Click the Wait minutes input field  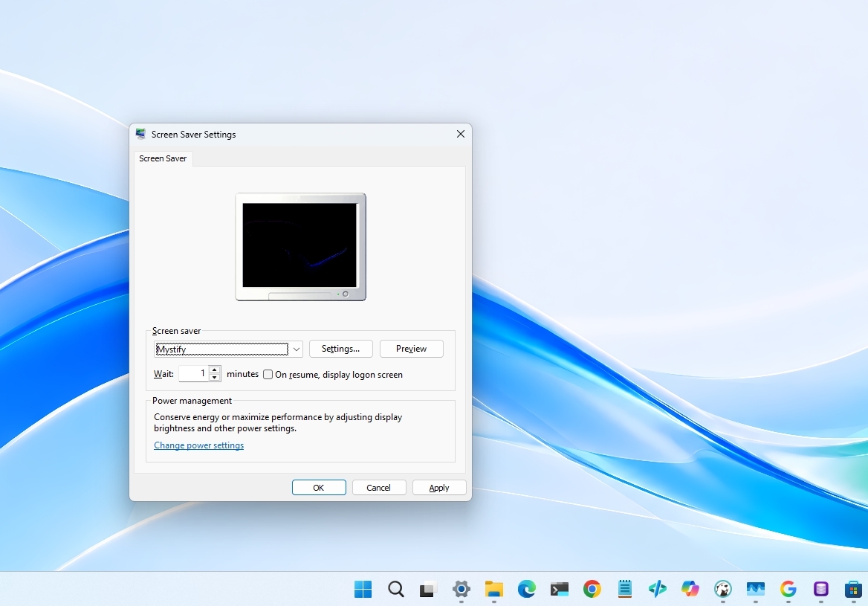[x=194, y=373]
